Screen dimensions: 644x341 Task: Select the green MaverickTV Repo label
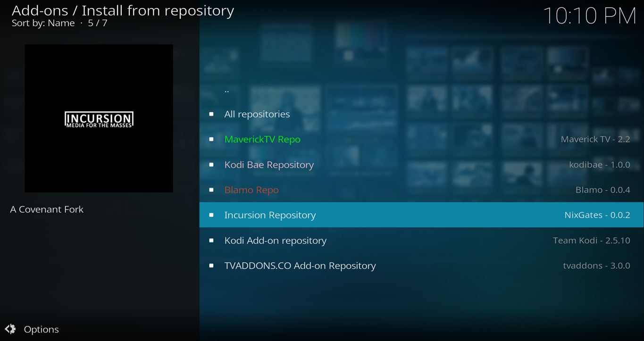(262, 140)
